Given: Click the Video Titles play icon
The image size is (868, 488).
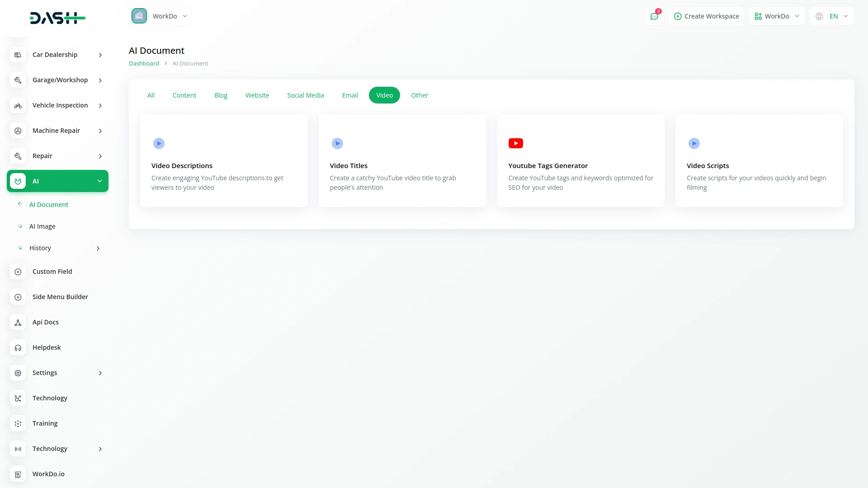Looking at the screenshot, I should (x=337, y=143).
